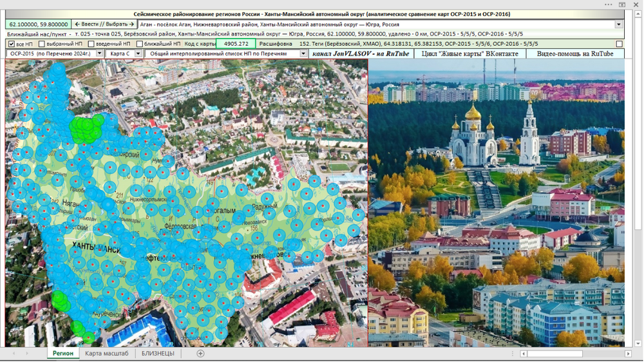Screen dimensions: 644x362
Task: Open 'Видео-помощь на RuTube' link
Action: 575,54
